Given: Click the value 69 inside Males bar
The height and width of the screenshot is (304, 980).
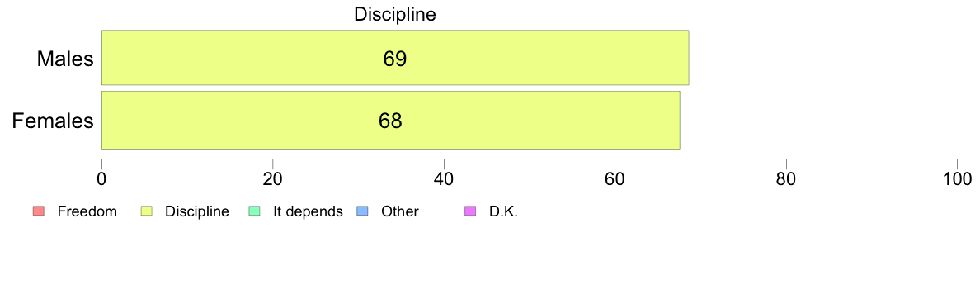Looking at the screenshot, I should (395, 59).
